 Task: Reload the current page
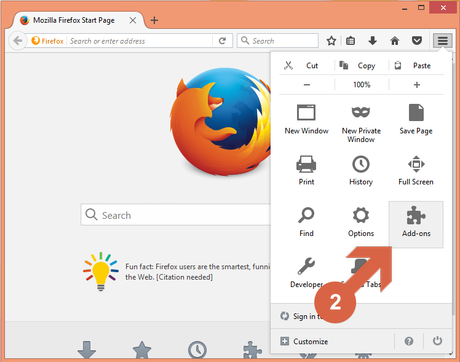pos(222,41)
